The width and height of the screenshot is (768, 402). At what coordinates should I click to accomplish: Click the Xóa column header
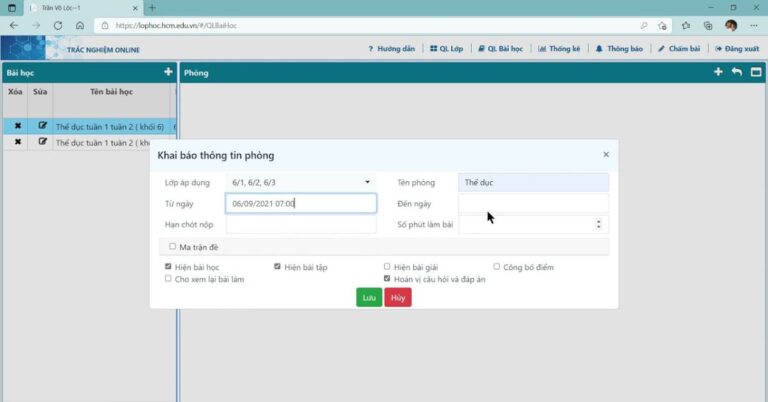[15, 92]
